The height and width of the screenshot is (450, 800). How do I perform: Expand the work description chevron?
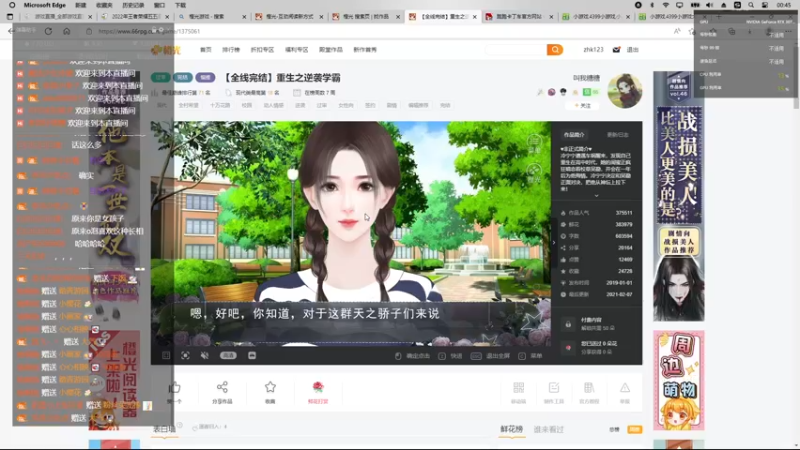point(596,196)
